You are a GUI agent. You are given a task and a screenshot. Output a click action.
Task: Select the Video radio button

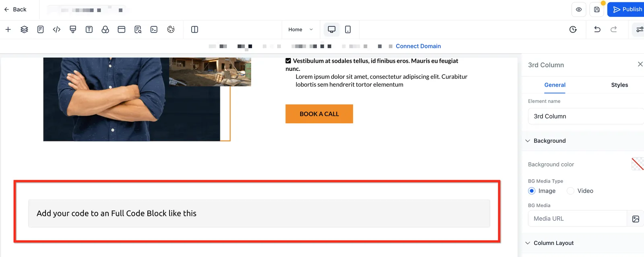click(570, 191)
